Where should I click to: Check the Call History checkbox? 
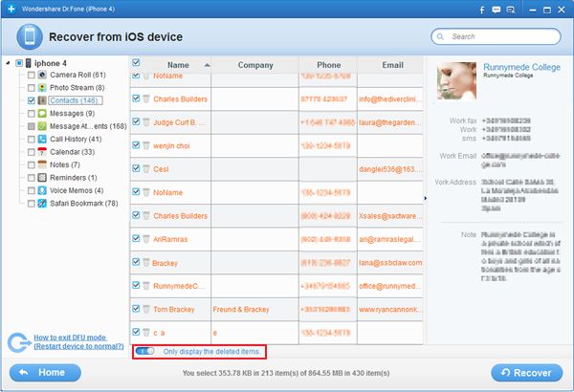[x=32, y=139]
